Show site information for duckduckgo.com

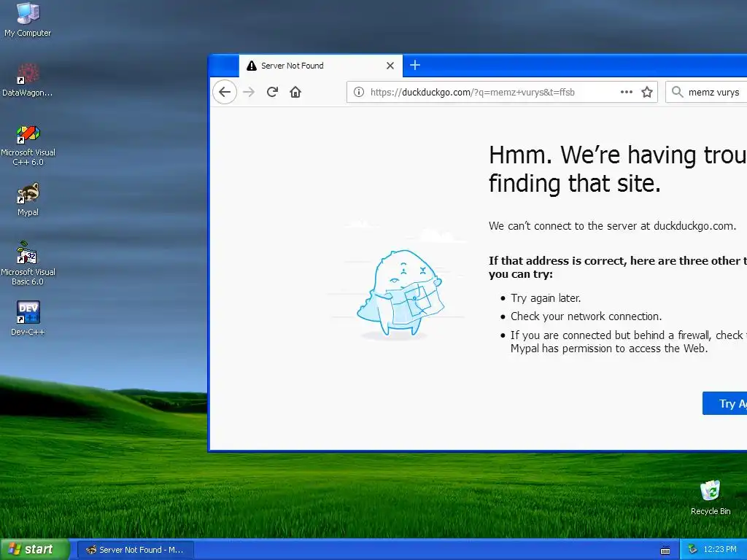tap(359, 92)
